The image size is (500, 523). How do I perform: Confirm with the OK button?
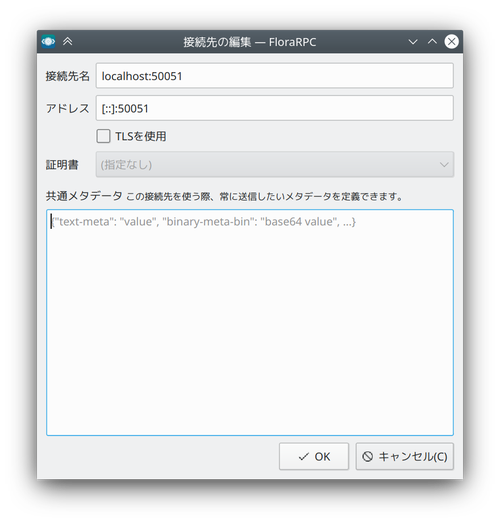[x=314, y=456]
